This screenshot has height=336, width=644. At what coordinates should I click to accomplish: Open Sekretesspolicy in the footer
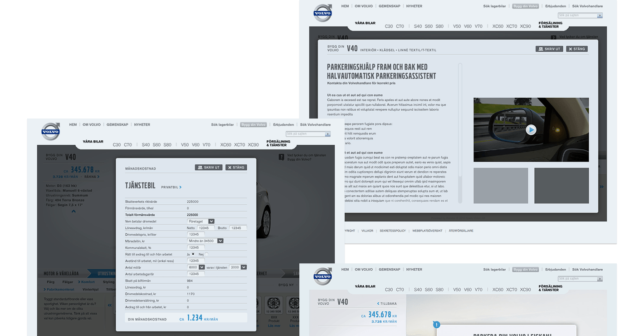click(x=393, y=231)
